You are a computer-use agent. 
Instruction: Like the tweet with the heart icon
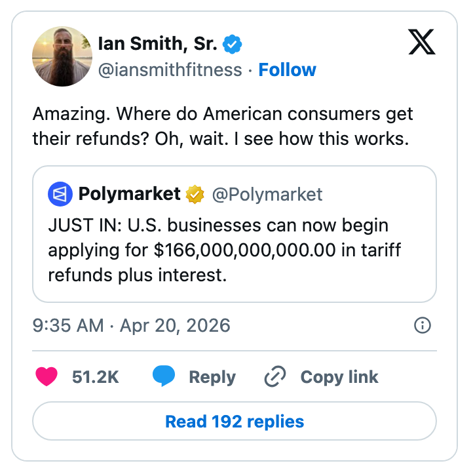46,377
